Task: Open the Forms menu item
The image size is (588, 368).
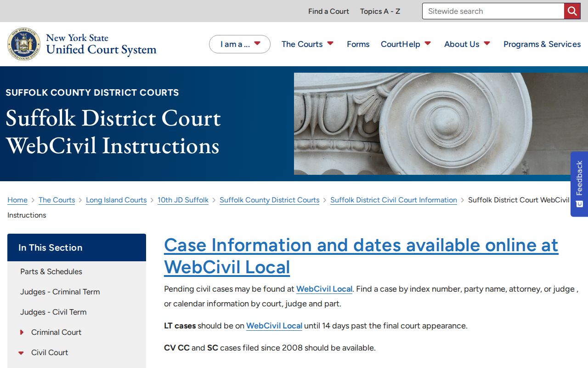Action: click(x=358, y=44)
